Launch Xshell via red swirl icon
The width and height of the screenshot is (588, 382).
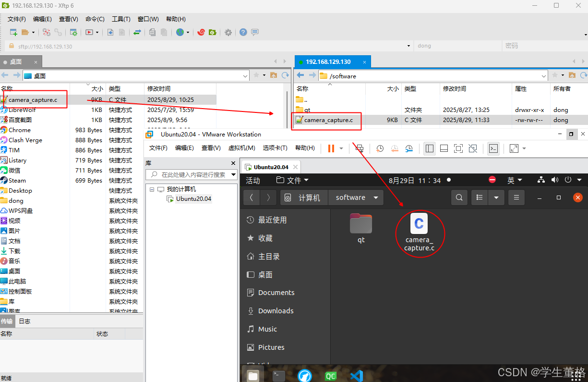202,32
